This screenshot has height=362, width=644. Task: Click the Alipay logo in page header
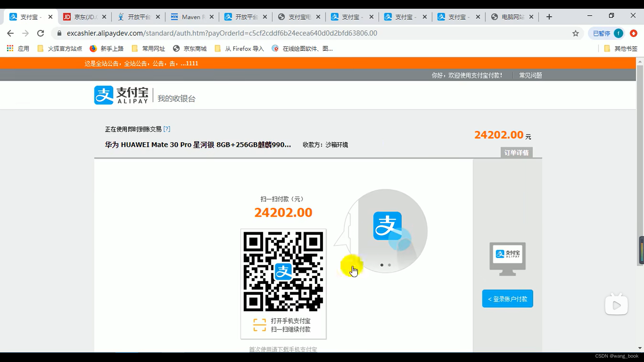point(121,95)
